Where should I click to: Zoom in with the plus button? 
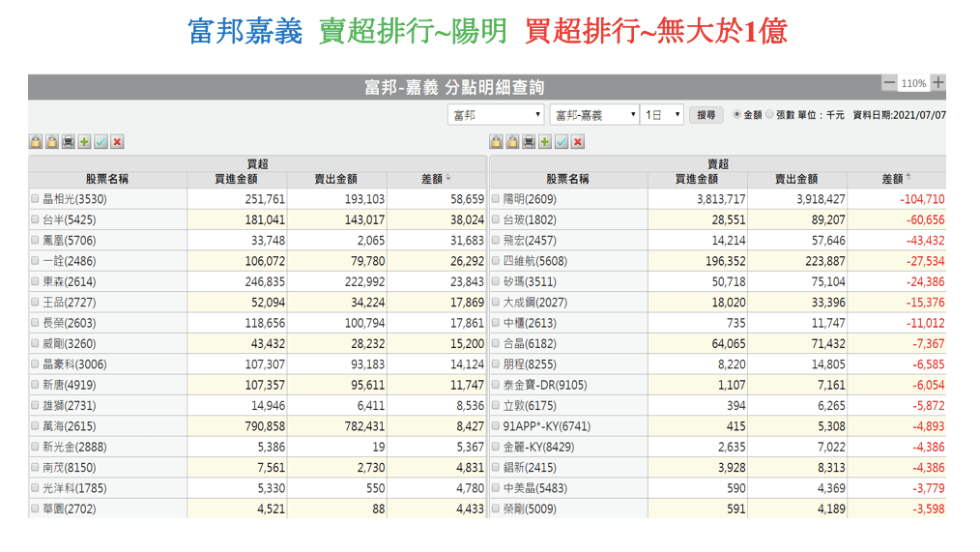click(x=937, y=83)
